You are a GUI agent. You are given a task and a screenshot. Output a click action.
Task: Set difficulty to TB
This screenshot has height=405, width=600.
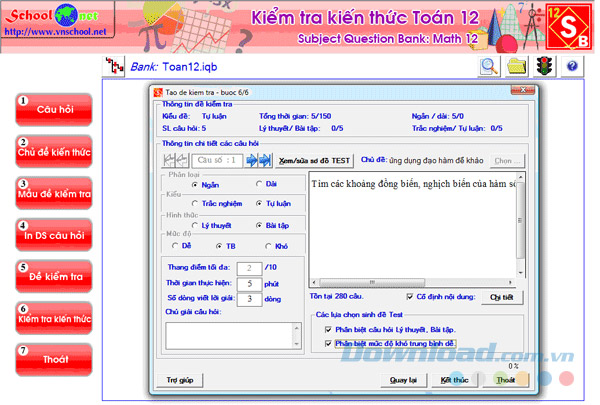[219, 246]
